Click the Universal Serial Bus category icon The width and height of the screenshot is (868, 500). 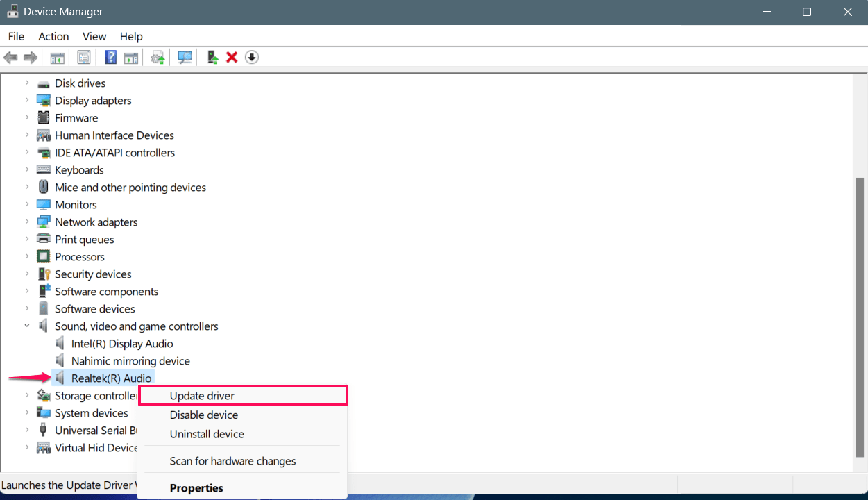click(44, 431)
